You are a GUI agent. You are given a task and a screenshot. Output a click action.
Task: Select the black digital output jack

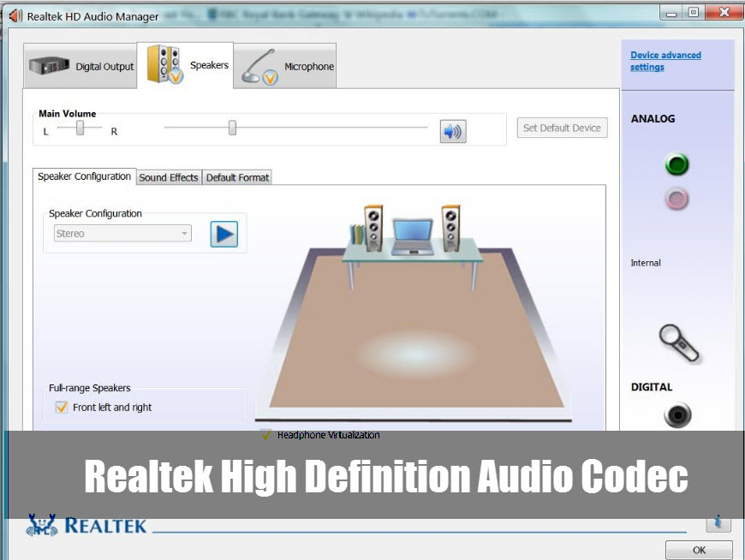(x=677, y=414)
